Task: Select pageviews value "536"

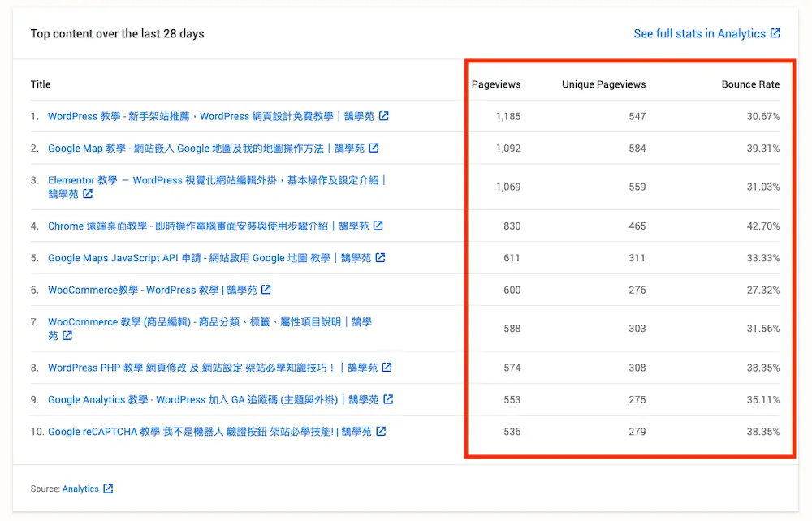Action: click(512, 432)
